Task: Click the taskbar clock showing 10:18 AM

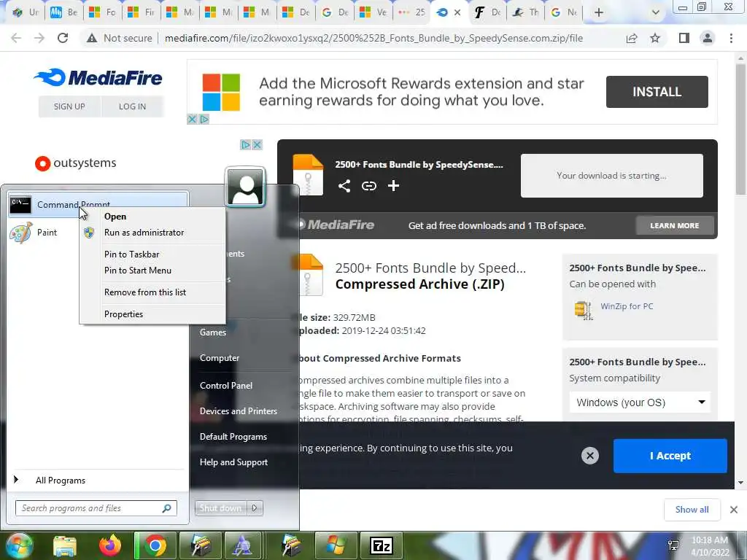Action: click(710, 546)
